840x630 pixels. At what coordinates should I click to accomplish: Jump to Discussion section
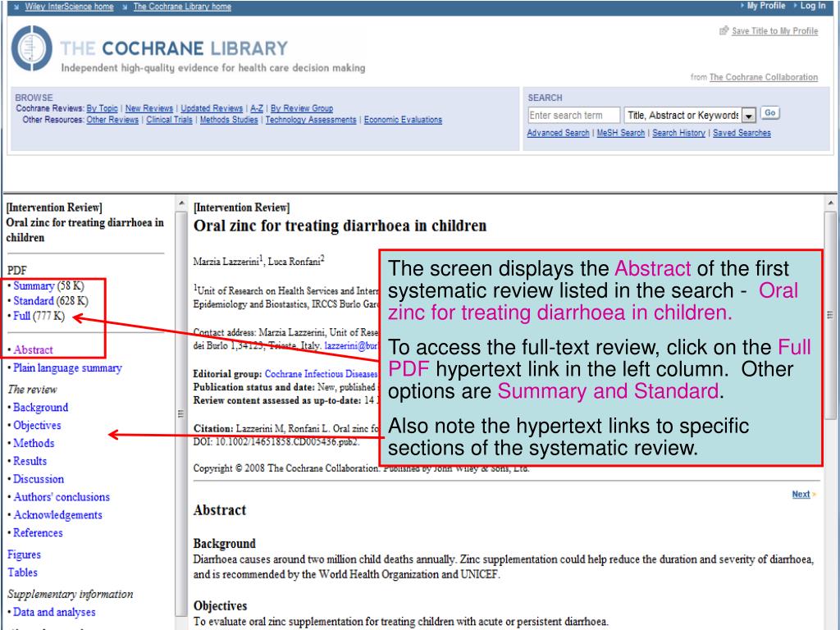[39, 479]
